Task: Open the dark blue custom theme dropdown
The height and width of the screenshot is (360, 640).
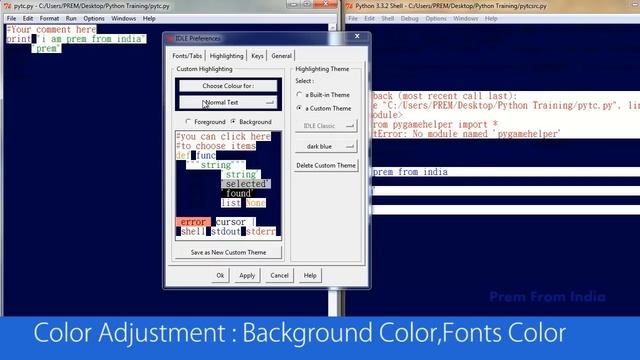Action: click(x=326, y=146)
